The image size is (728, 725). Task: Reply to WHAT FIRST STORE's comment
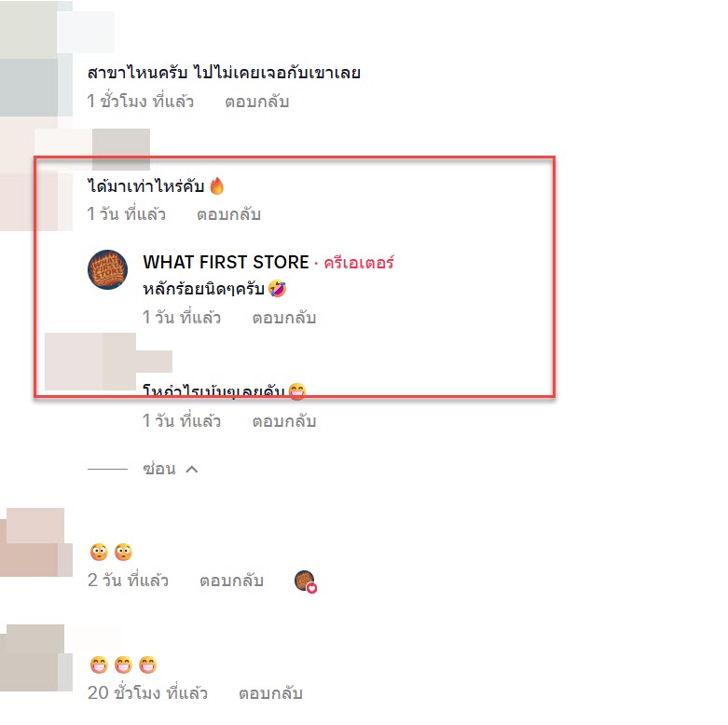pos(283,318)
